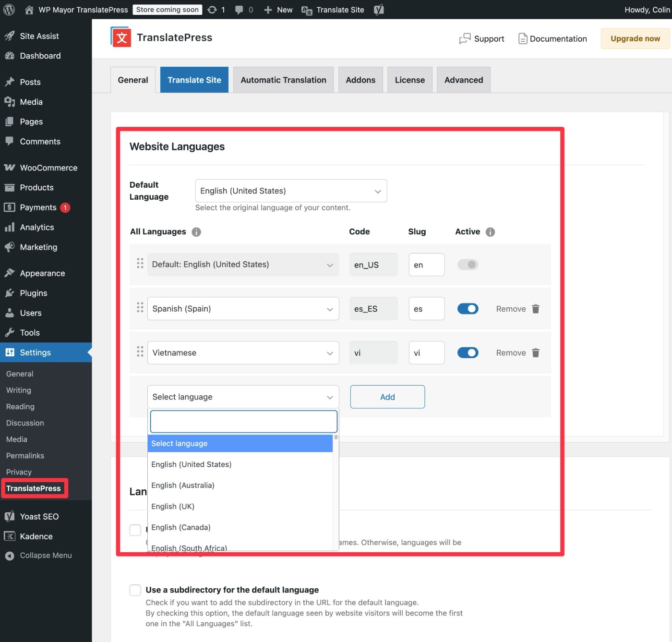Image resolution: width=672 pixels, height=642 pixels.
Task: Close the Select language dropdown
Action: [x=243, y=397]
